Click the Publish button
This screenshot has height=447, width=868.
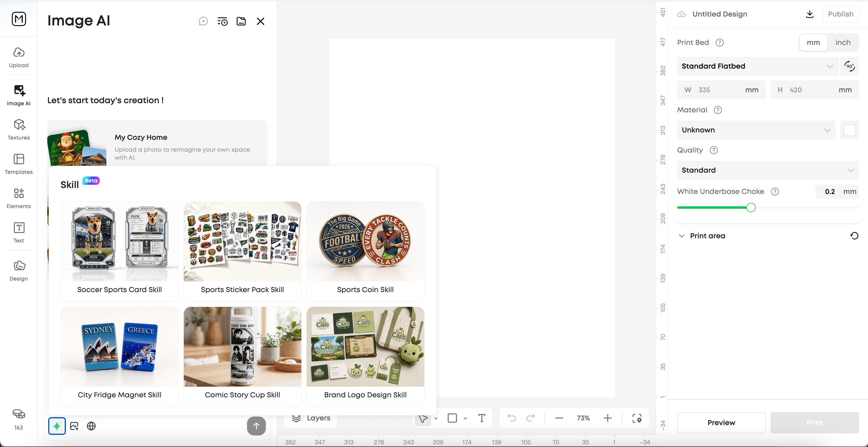pos(840,14)
